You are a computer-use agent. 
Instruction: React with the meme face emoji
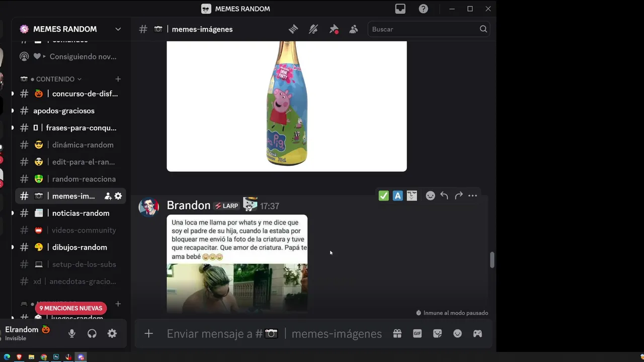(x=412, y=196)
